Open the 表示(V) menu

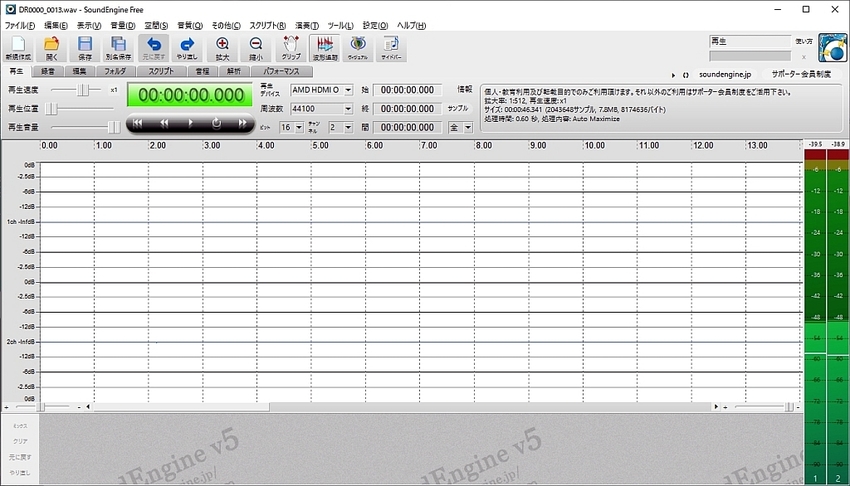[89, 25]
